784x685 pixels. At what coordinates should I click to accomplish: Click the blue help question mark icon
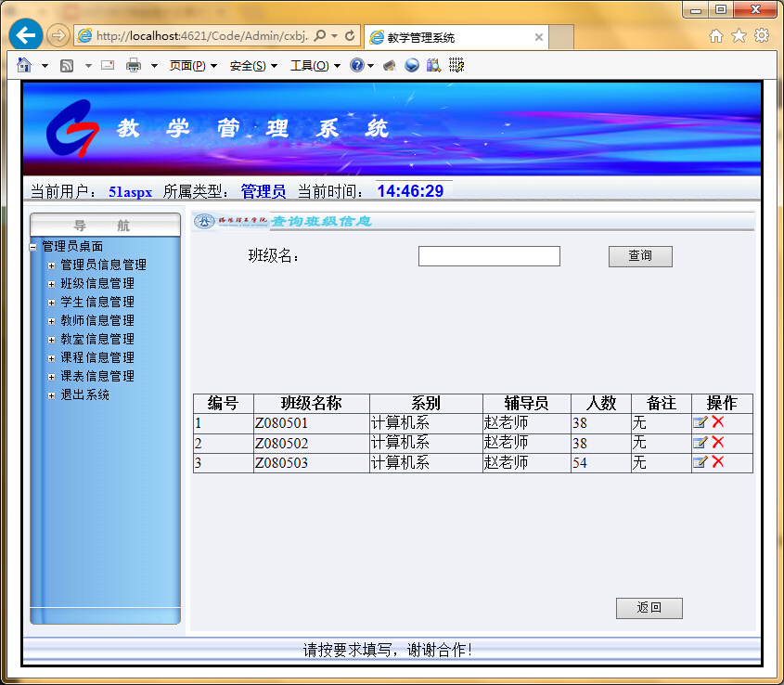(356, 65)
